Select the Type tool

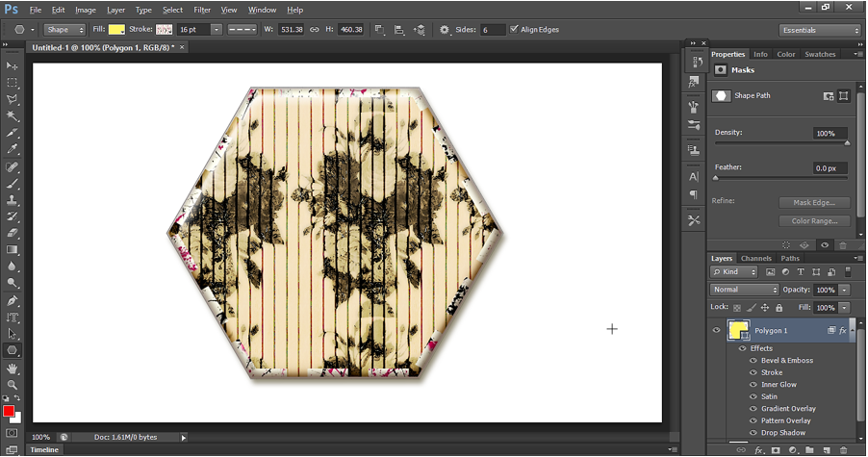tap(12, 317)
